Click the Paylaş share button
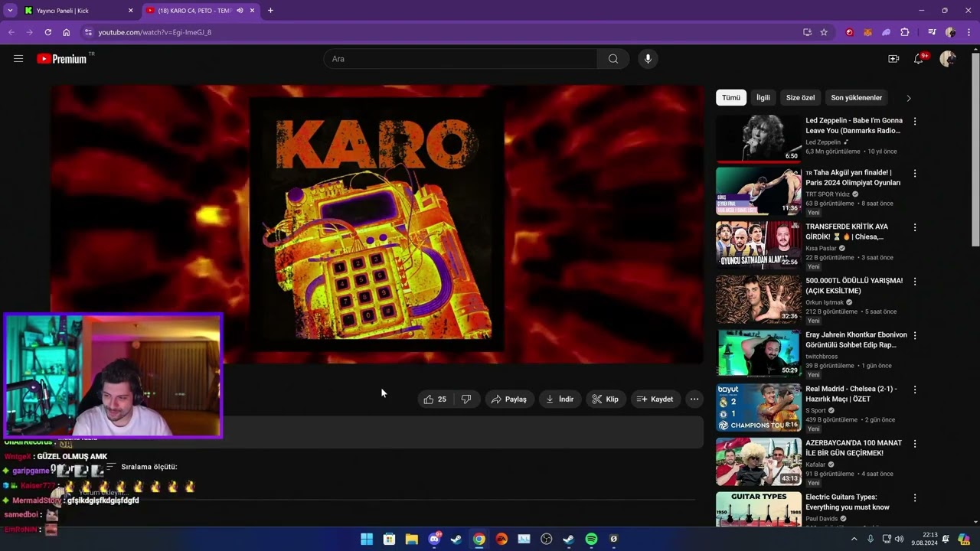980x551 pixels. 509,399
